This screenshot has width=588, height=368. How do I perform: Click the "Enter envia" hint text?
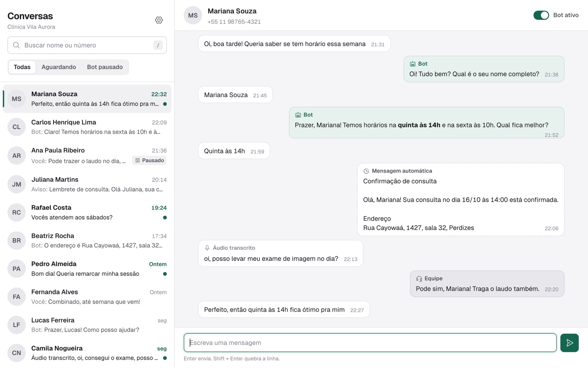(x=232, y=358)
